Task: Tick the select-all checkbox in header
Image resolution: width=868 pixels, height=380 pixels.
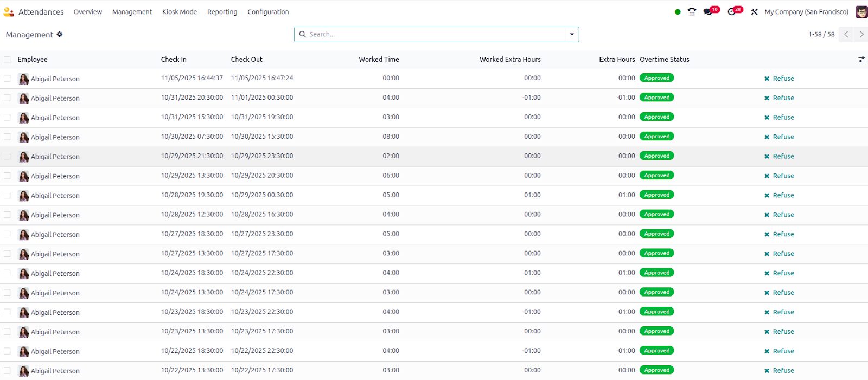Action: point(7,60)
